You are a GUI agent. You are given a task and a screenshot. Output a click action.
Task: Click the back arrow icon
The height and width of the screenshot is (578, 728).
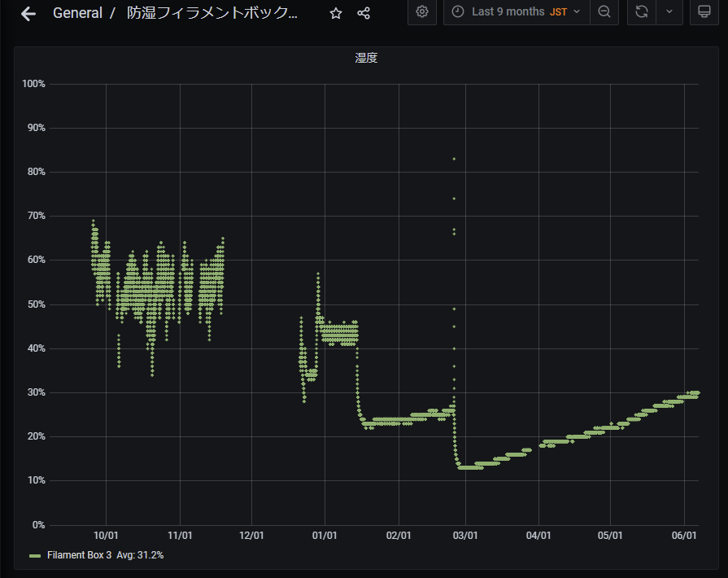tap(28, 13)
